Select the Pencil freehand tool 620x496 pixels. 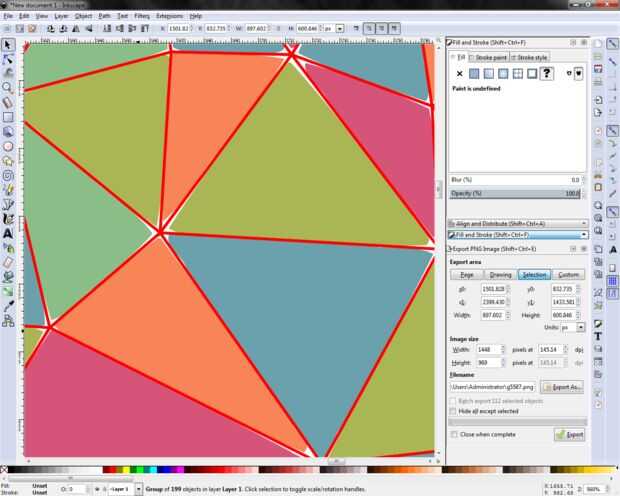(8, 190)
